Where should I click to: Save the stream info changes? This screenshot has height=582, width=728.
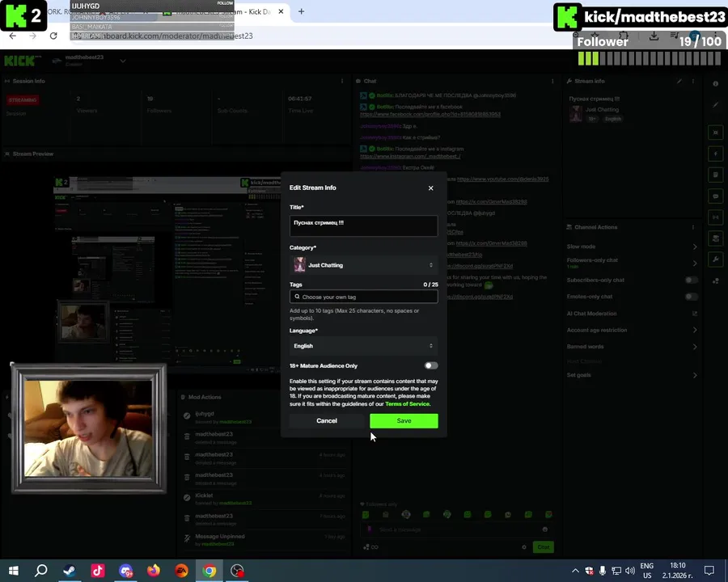(x=404, y=420)
